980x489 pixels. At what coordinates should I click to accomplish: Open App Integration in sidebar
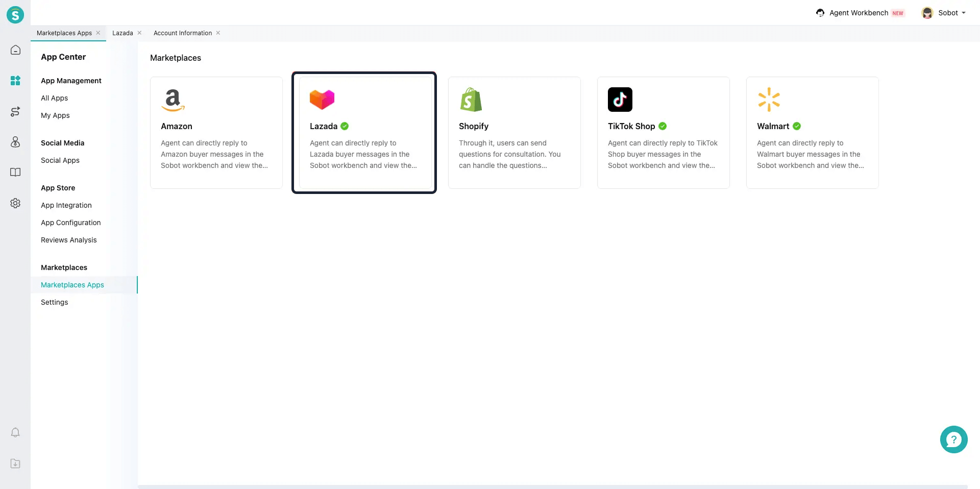(66, 205)
